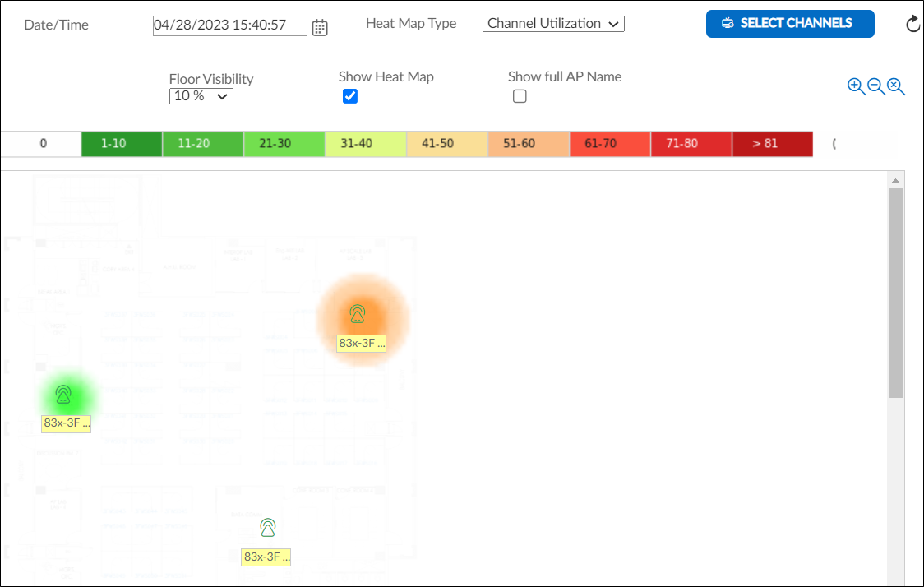The image size is (924, 587).
Task: Click the orange AP's yellow name label
Action: pyautogui.click(x=363, y=343)
